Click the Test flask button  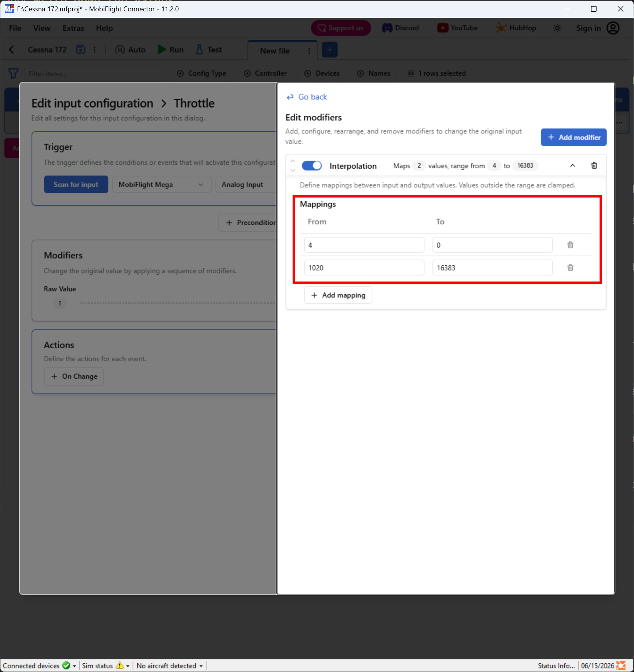[x=209, y=50]
